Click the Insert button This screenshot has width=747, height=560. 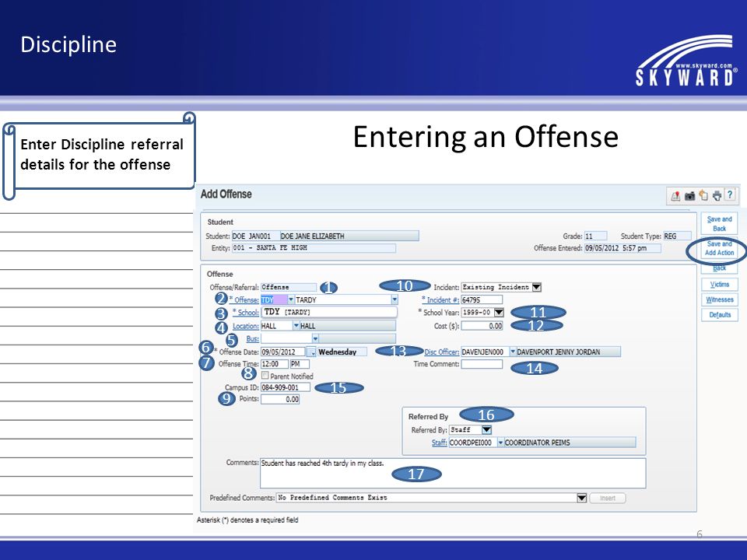(608, 498)
